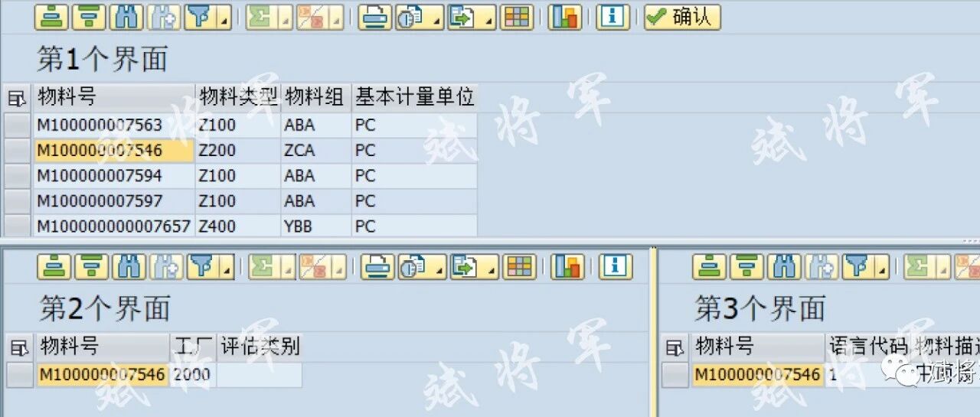This screenshot has width=980, height=417.
Task: Open Set Filter dropdown in third panel toolbar
Action: click(866, 266)
